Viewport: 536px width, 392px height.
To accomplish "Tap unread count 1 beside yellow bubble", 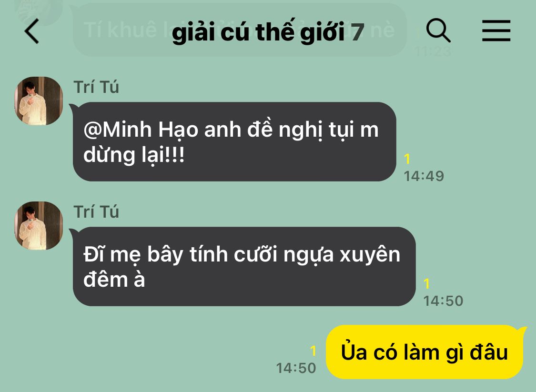I will coord(313,351).
